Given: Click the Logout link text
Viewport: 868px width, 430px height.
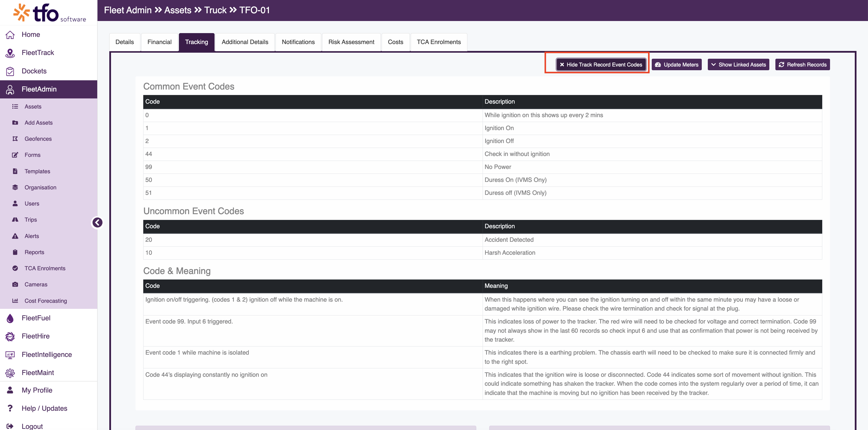Looking at the screenshot, I should coord(32,426).
